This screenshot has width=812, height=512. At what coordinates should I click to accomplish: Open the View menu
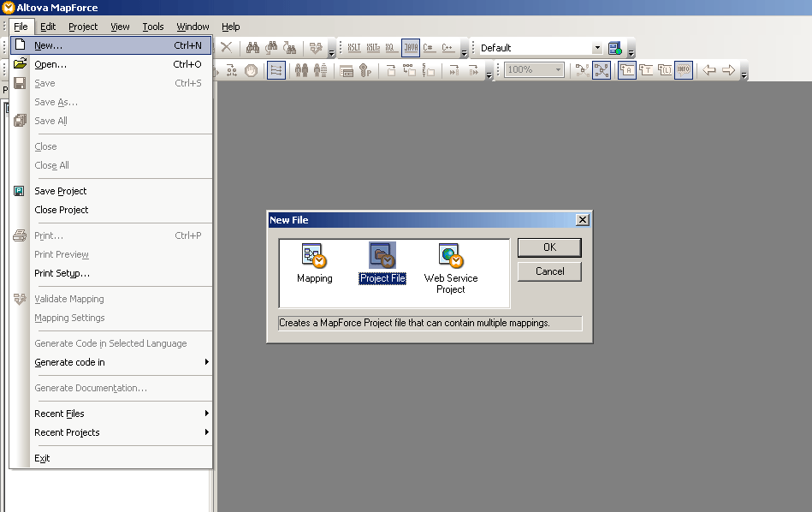120,27
